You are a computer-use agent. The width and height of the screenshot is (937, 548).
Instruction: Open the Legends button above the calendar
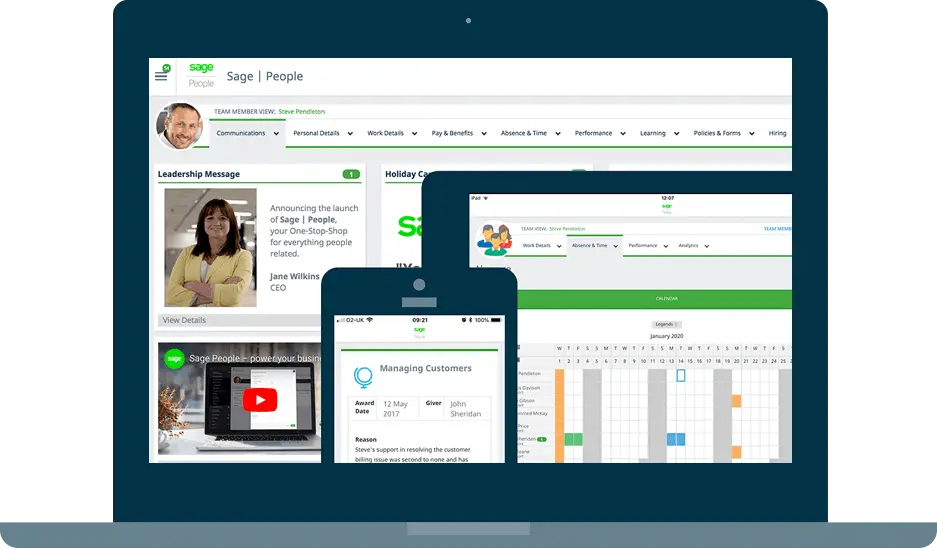click(666, 324)
